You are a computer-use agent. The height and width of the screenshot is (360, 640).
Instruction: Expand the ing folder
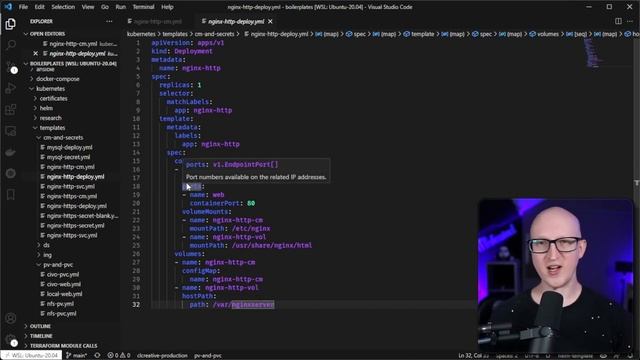[x=47, y=255]
